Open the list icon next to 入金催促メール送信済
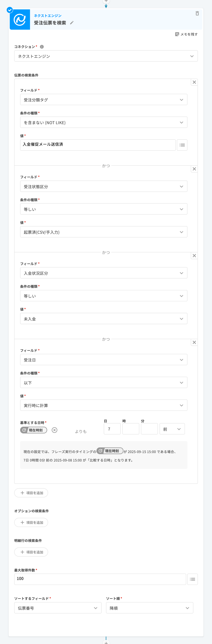 pyautogui.click(x=182, y=145)
